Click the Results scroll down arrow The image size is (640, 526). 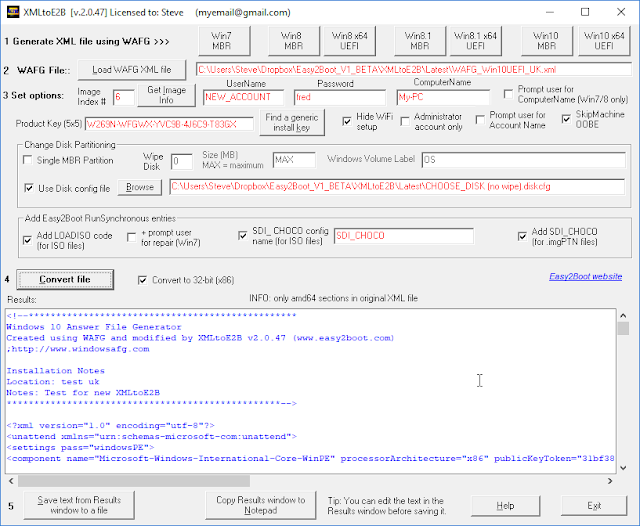click(623, 468)
